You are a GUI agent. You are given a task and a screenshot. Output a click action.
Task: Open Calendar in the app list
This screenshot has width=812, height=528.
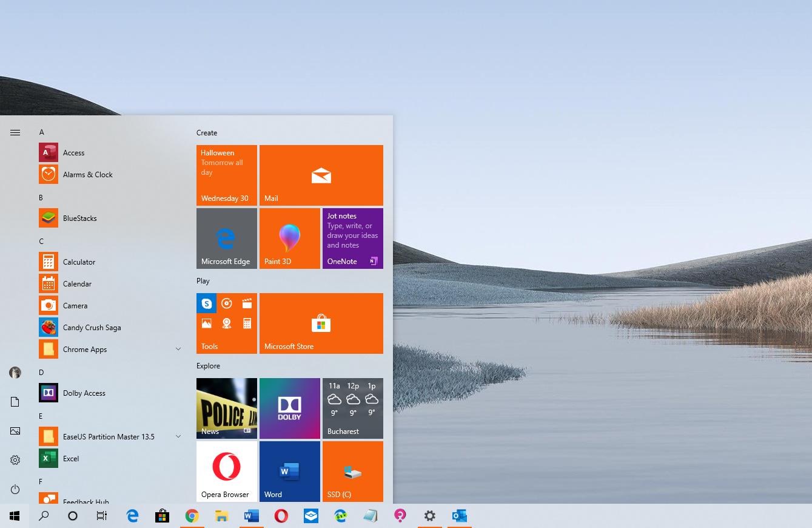pos(110,284)
